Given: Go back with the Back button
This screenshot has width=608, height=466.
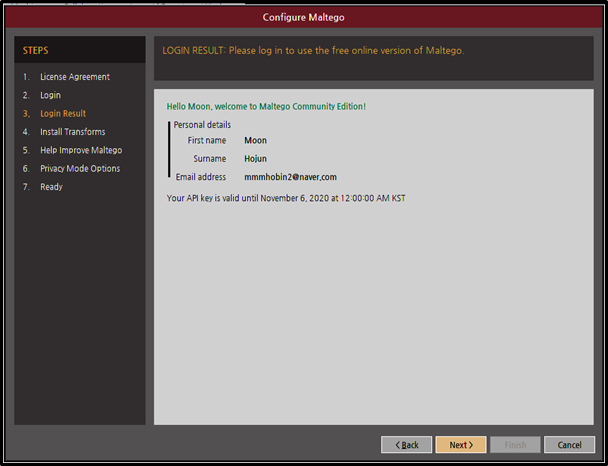Looking at the screenshot, I should 406,445.
